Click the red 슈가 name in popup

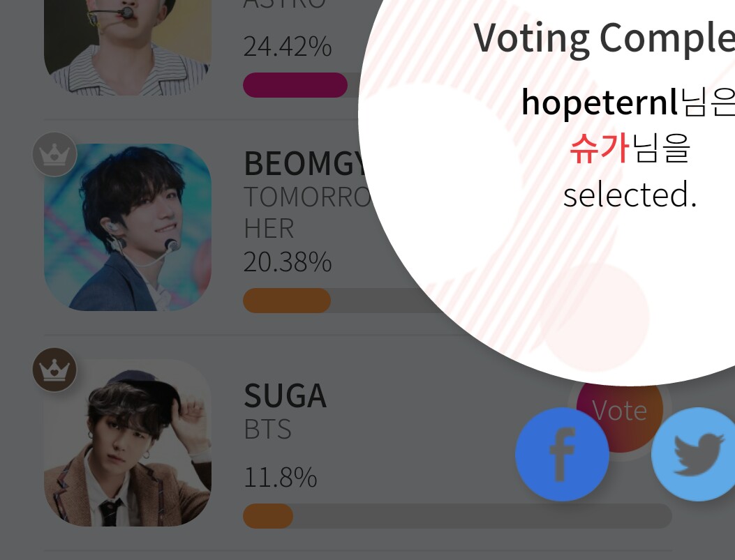coord(600,149)
